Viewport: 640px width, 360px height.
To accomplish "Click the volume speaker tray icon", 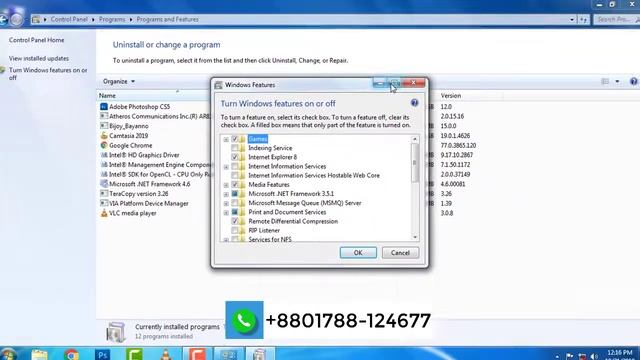I will (x=595, y=357).
